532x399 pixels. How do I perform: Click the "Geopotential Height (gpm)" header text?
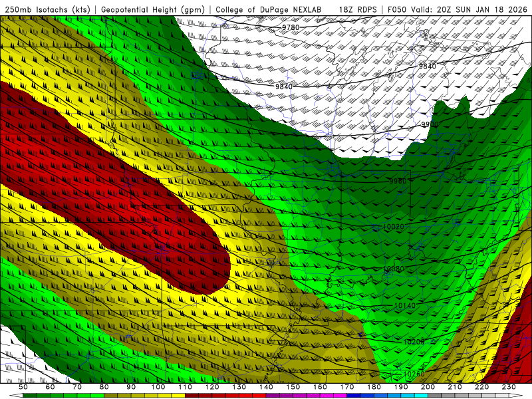point(153,10)
